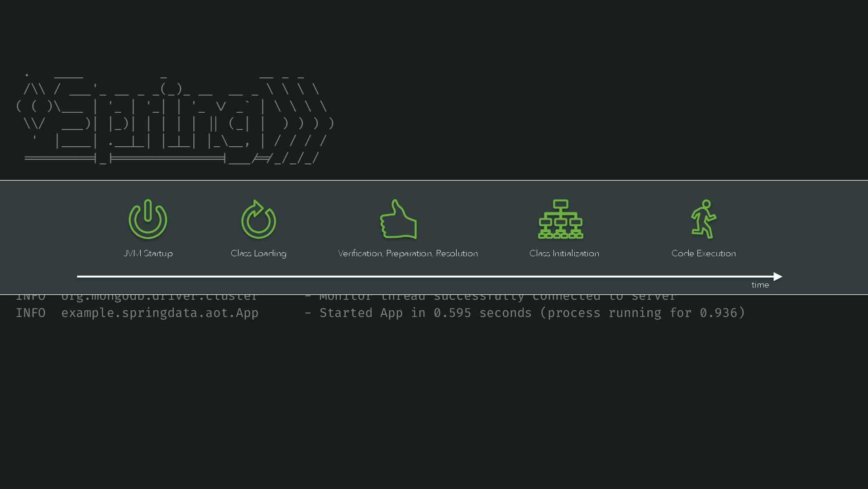Click INFO level of the Started App line
868x489 pixels.
[x=31, y=313]
